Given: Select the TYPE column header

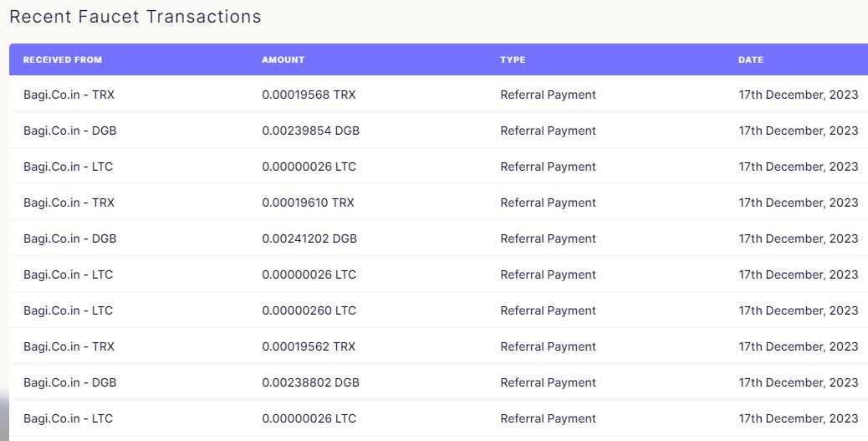Looking at the screenshot, I should (513, 60).
